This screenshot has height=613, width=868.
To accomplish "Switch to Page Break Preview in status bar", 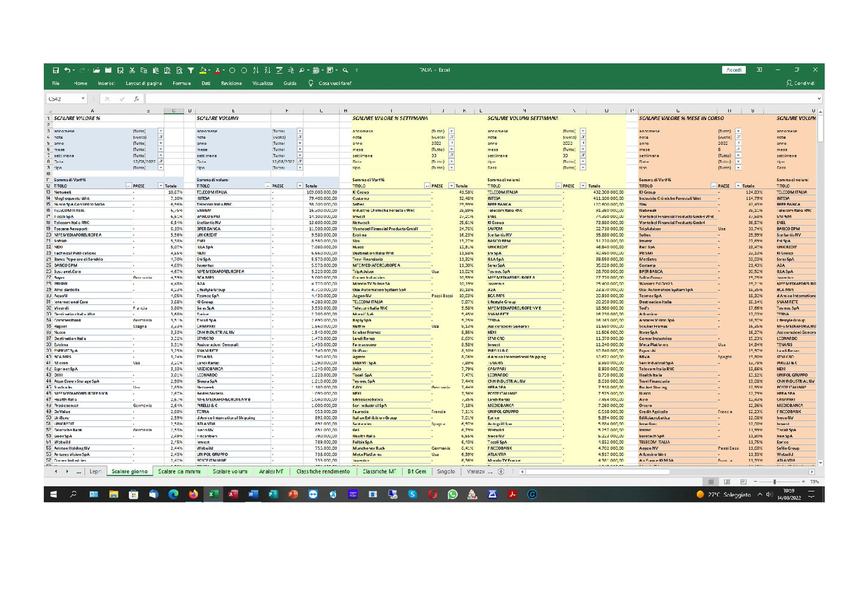I will pos(742,482).
